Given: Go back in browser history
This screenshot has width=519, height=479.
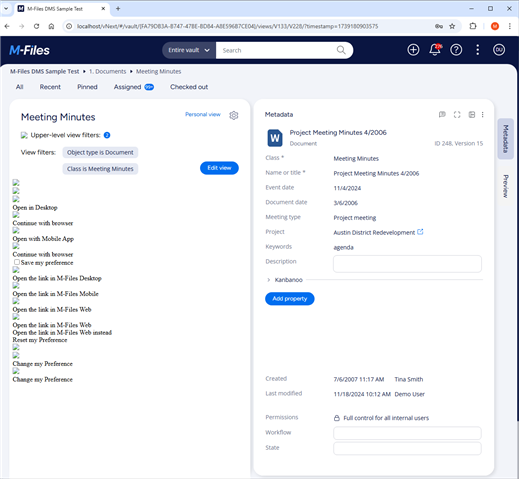Looking at the screenshot, I should click(x=7, y=26).
